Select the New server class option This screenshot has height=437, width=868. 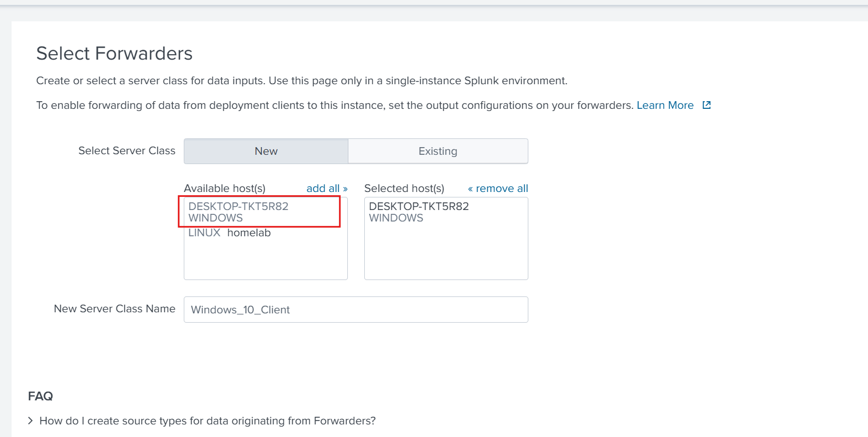tap(266, 151)
